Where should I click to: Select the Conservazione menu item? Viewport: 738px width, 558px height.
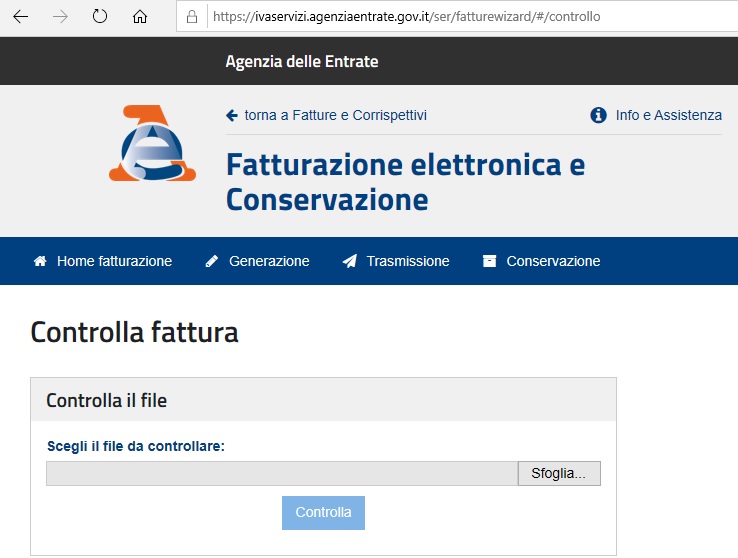(553, 261)
